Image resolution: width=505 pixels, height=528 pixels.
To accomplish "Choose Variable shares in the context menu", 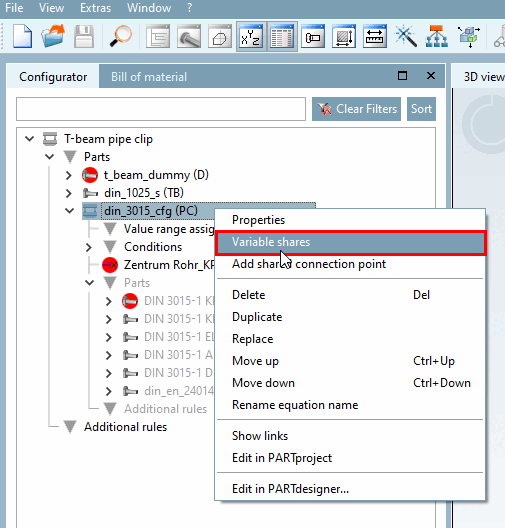I will [350, 242].
